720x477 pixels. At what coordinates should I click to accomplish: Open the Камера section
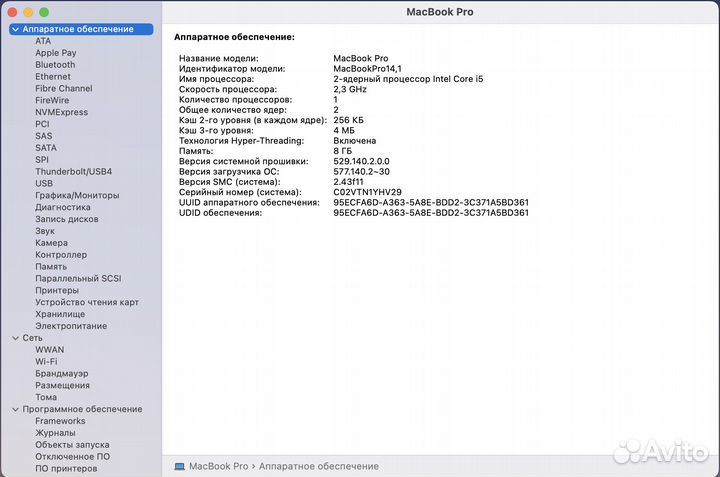click(51, 243)
